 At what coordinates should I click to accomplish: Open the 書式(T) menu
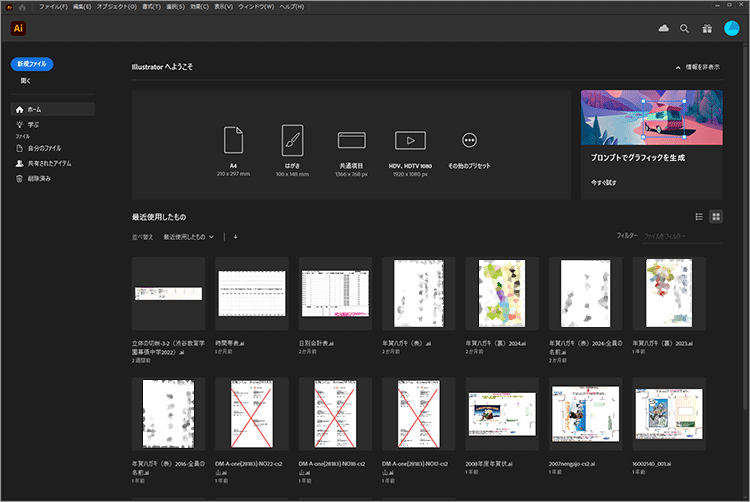pos(151,7)
